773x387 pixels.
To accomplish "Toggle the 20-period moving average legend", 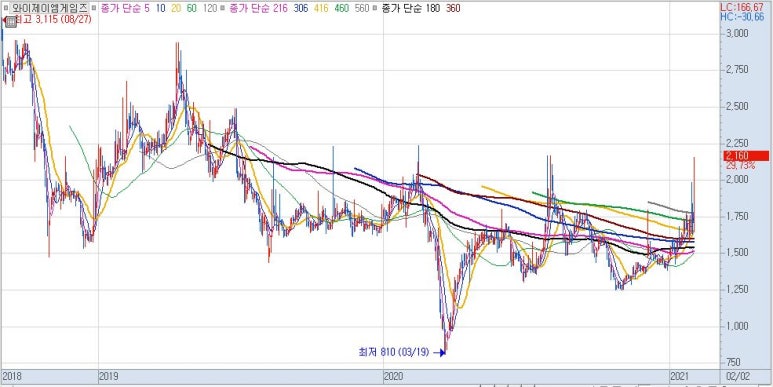I will (177, 8).
